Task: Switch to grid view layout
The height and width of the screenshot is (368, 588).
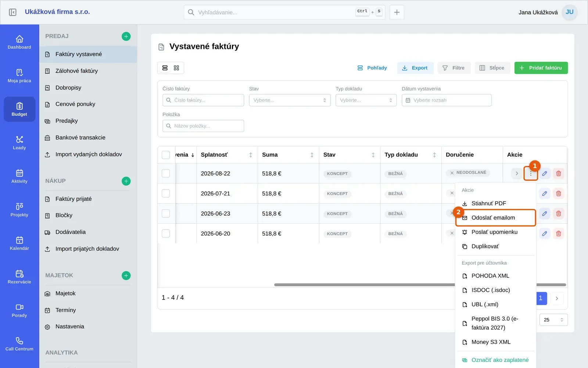Action: (x=176, y=68)
